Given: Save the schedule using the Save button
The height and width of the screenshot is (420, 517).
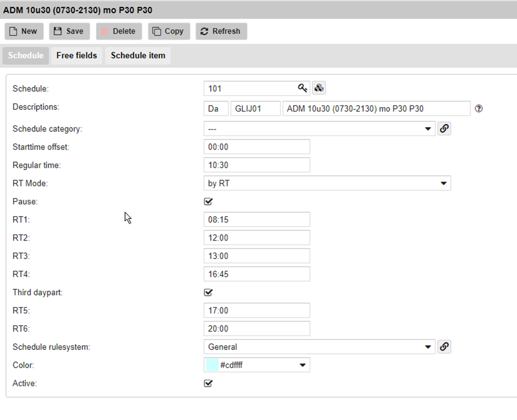Looking at the screenshot, I should click(69, 31).
